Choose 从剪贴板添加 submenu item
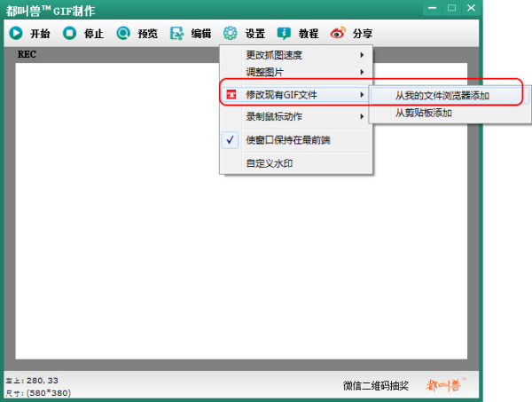Viewport: 532px width, 402px height. pyautogui.click(x=450, y=113)
